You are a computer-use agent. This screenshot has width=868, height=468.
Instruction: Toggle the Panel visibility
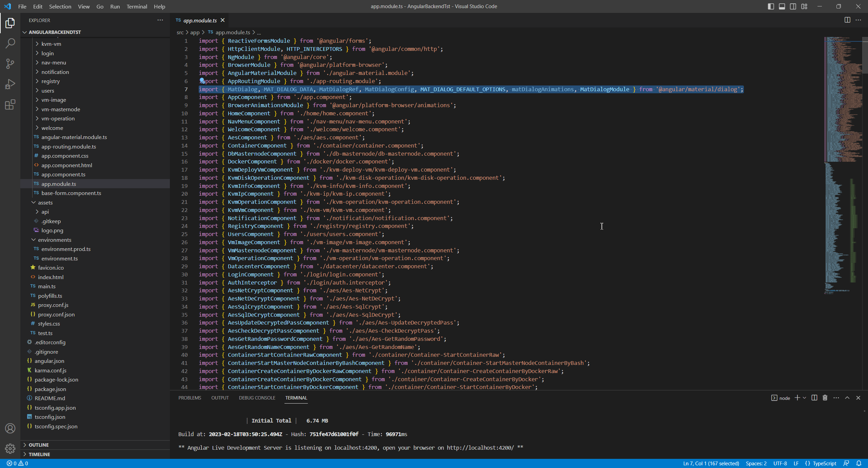pyautogui.click(x=782, y=6)
